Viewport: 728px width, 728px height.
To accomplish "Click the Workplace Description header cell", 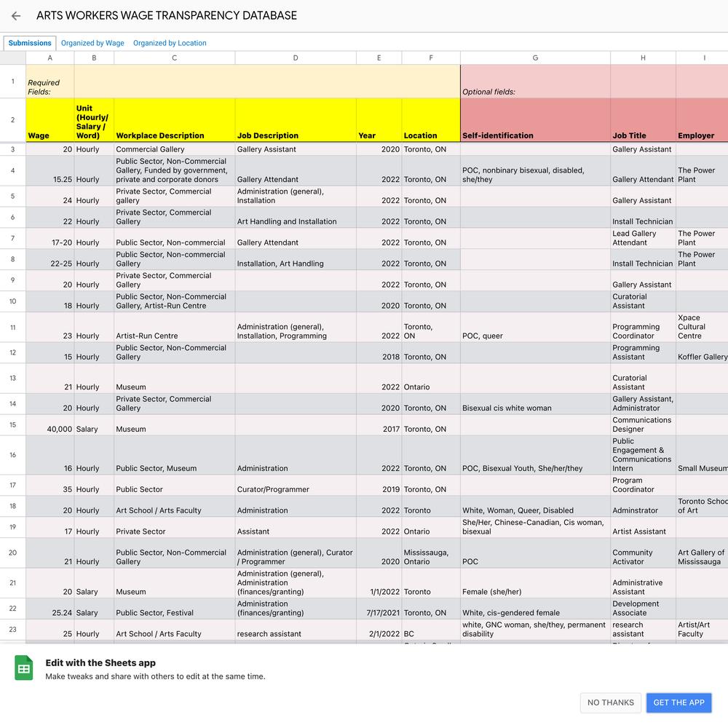I will pos(174,120).
